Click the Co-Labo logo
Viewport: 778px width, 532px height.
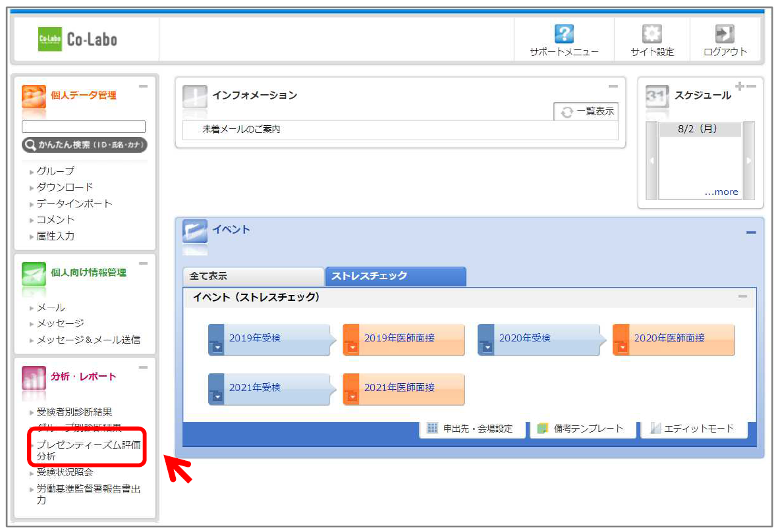pos(78,39)
